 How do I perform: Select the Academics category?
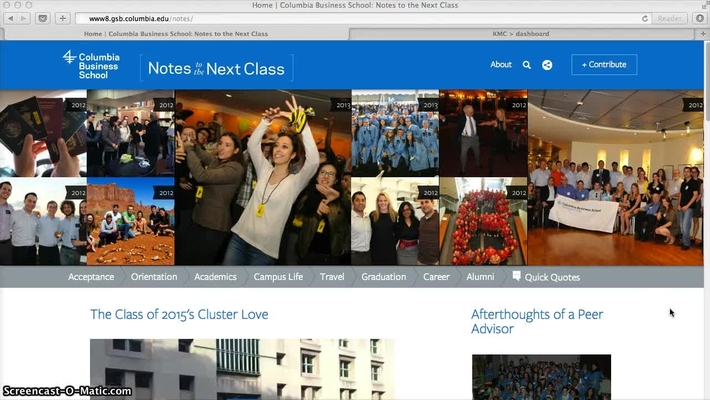pyautogui.click(x=216, y=277)
